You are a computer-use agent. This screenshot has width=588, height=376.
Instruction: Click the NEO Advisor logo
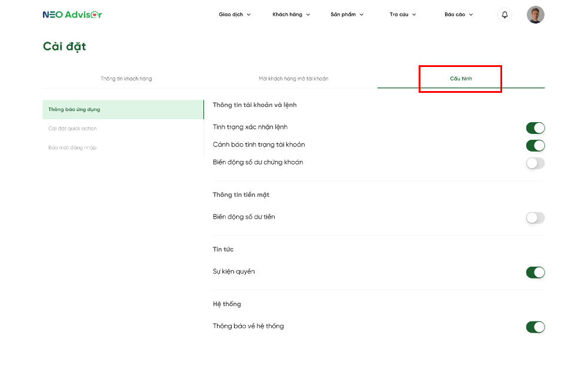72,15
